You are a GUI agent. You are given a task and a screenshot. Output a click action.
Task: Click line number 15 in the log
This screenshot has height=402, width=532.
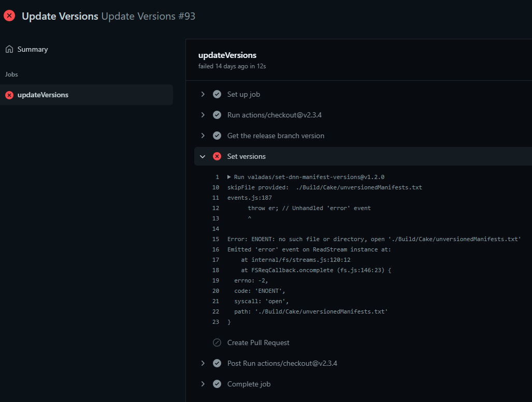215,239
